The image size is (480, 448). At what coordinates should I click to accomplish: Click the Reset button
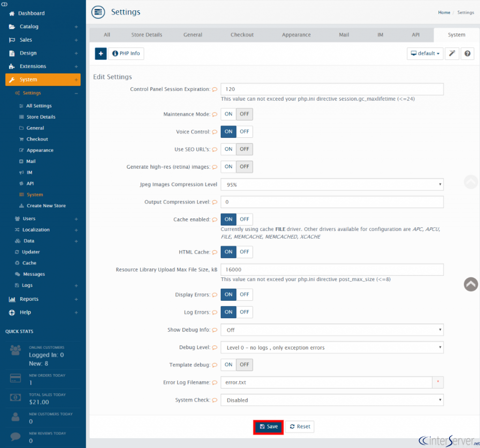click(x=300, y=426)
